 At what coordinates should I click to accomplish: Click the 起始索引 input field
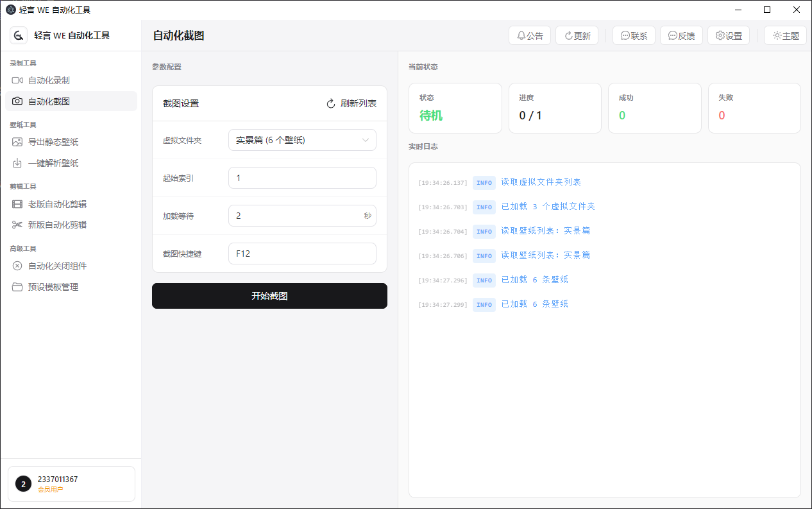(301, 178)
